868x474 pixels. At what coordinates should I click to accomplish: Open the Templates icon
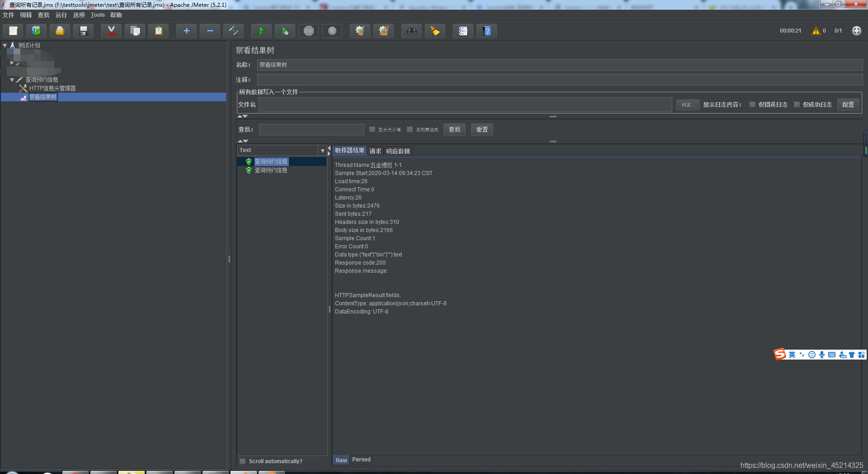pyautogui.click(x=36, y=31)
